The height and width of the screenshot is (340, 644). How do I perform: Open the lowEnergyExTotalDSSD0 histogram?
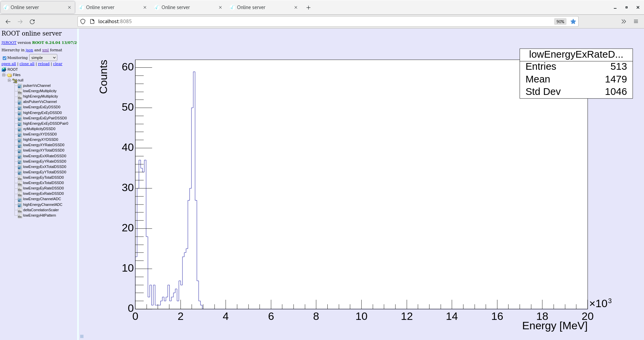tap(43, 183)
